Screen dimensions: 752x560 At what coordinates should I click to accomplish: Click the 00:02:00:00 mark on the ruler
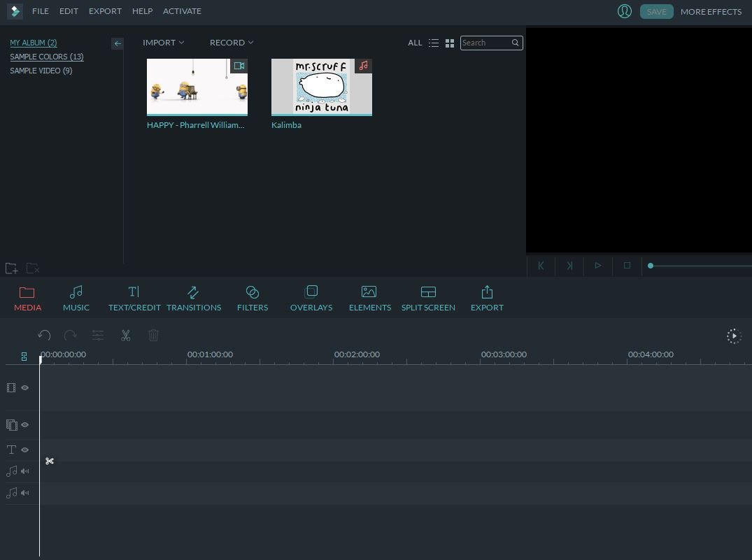(357, 354)
